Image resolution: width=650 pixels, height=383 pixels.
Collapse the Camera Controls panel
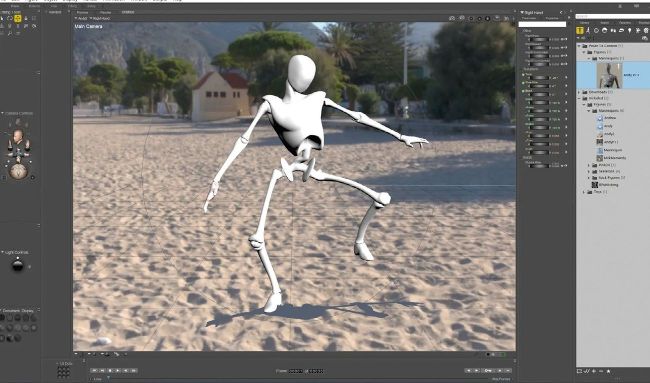2,113
